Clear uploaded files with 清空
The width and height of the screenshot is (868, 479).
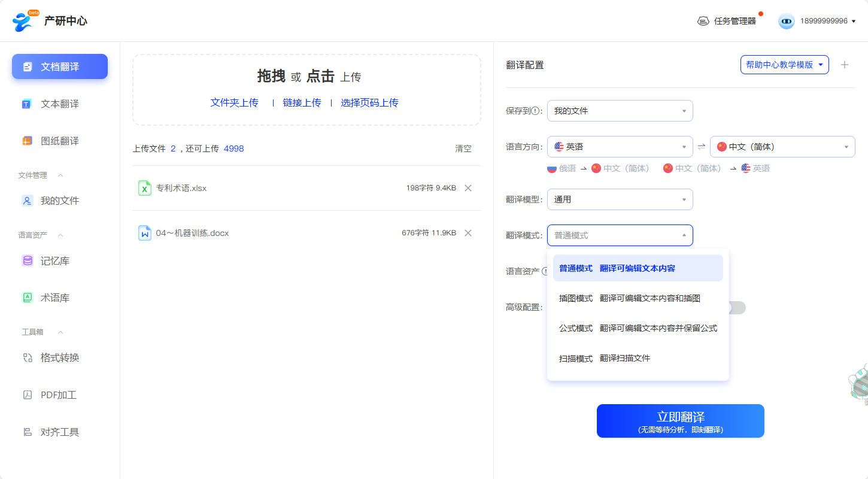pos(463,148)
